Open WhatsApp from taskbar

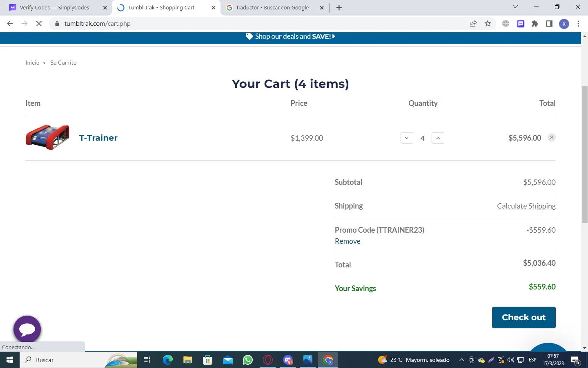[248, 360]
